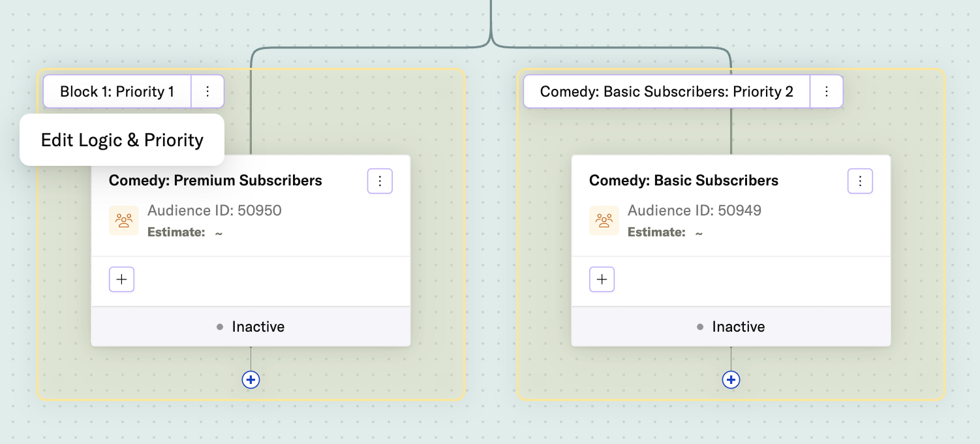Click plus icon inside Premium Subscribers card

click(121, 279)
